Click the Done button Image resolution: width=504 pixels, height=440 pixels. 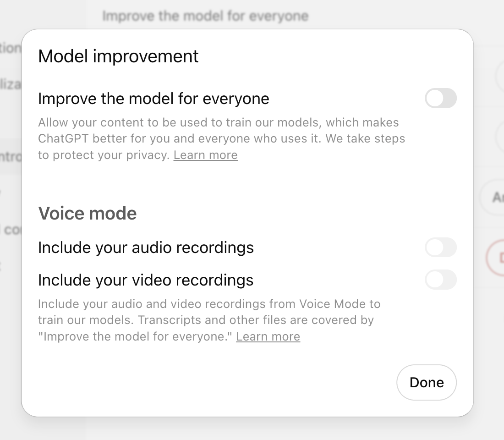click(426, 382)
